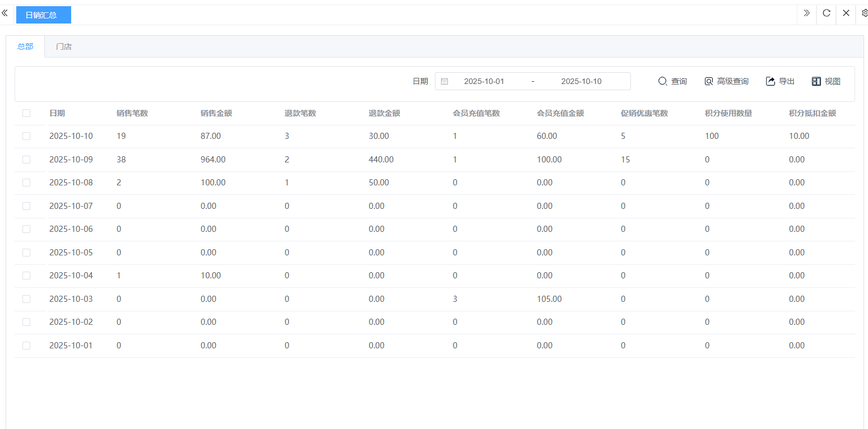Close the current tab with X icon
Screen dimensions: 868x429
pyautogui.click(x=846, y=13)
